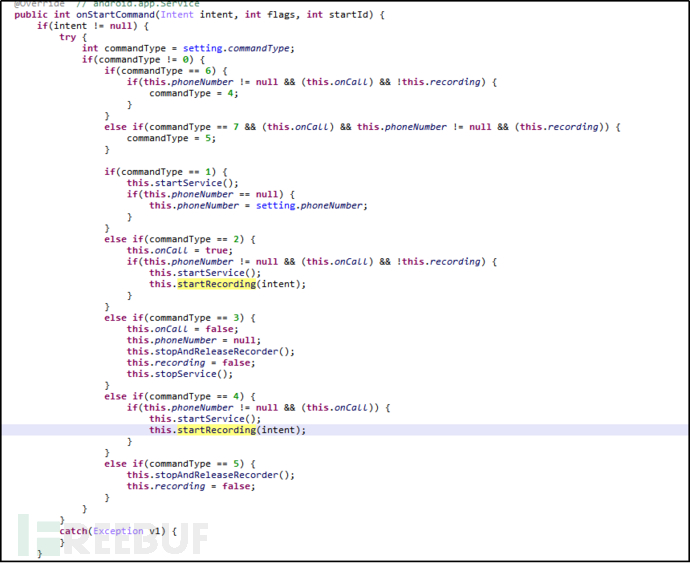Click the 'if(intent != null)' line

pos(93,26)
